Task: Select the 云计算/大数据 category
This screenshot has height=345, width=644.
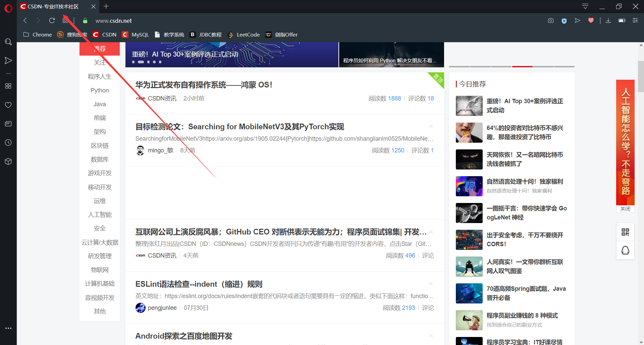Action: pos(100,242)
